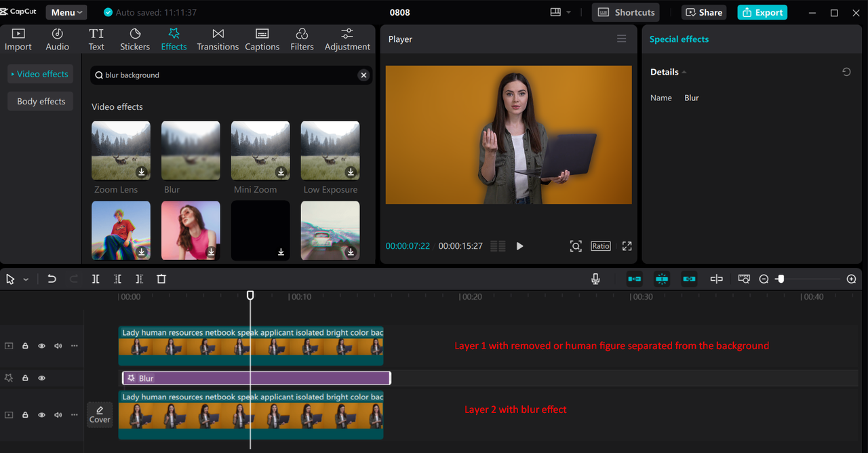Open the Audio panel
868x453 pixels.
(57, 39)
